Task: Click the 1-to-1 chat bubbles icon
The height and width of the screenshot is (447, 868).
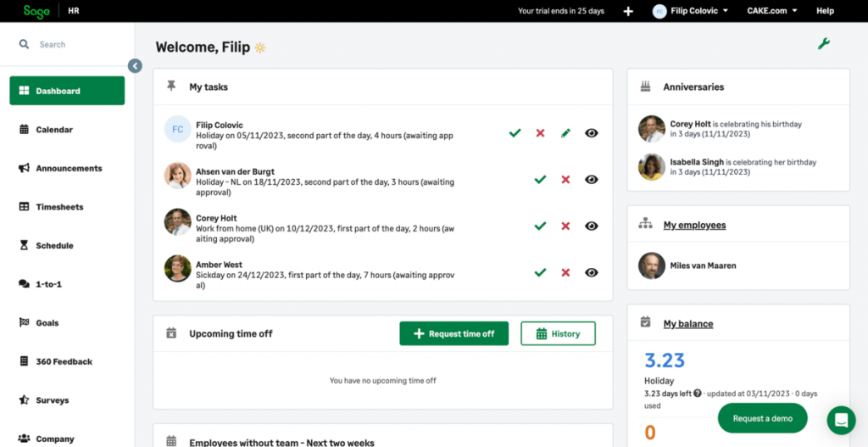Action: pos(24,284)
